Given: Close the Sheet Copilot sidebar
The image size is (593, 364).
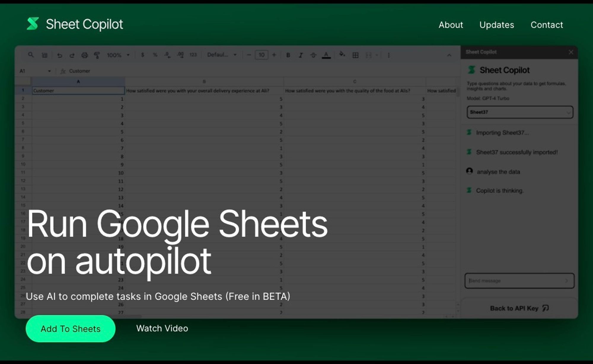Looking at the screenshot, I should click(x=571, y=52).
